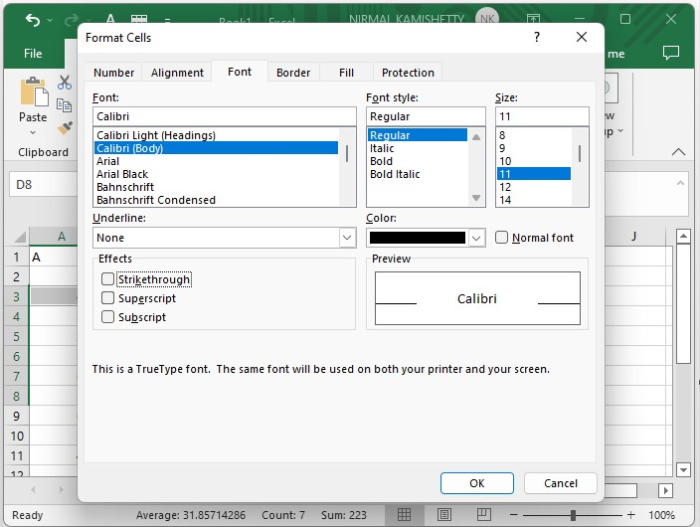700x527 pixels.
Task: Choose Bold Italic font style
Action: [x=417, y=174]
